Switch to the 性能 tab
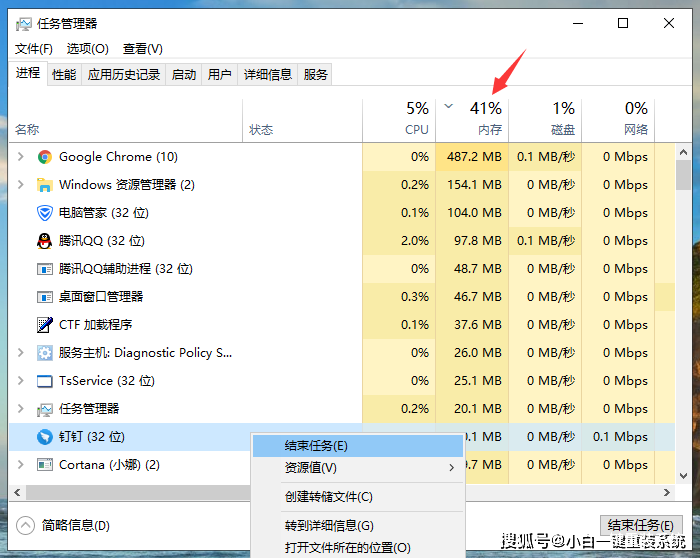The width and height of the screenshot is (700, 558). pyautogui.click(x=64, y=75)
